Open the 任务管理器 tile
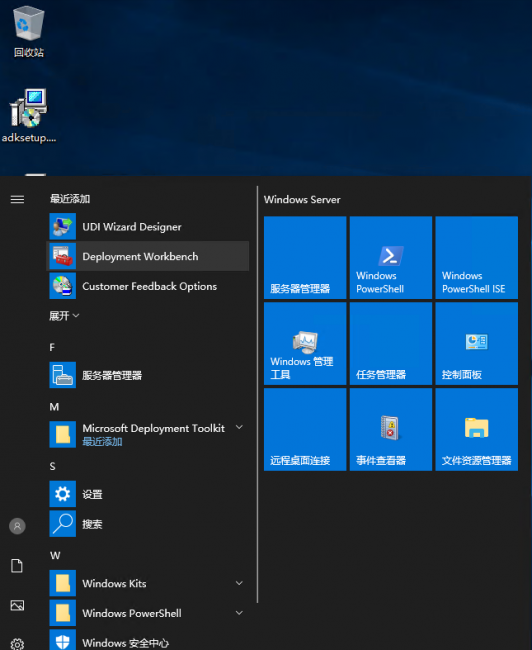The image size is (532, 650). (x=391, y=344)
